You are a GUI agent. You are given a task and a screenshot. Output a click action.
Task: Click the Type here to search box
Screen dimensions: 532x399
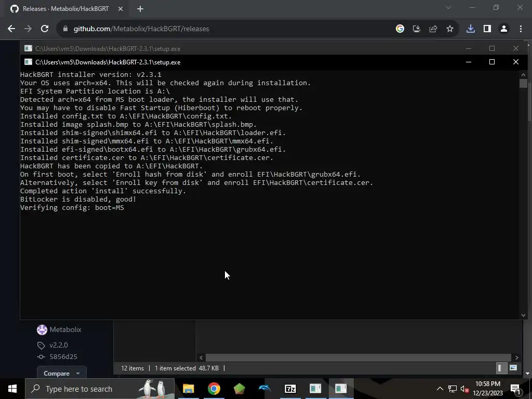(100, 389)
